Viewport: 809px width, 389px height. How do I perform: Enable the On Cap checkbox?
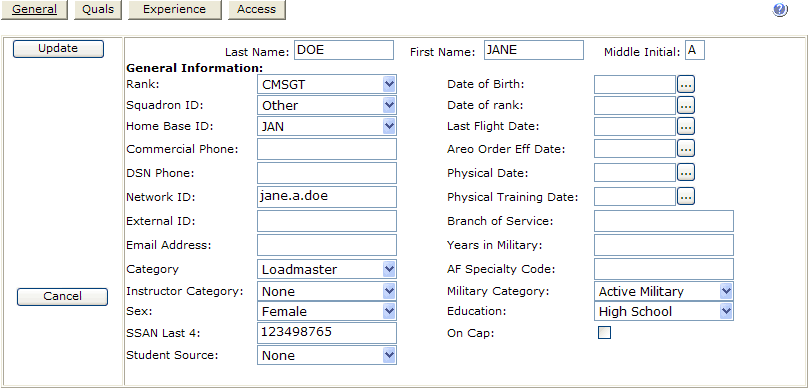(x=604, y=333)
